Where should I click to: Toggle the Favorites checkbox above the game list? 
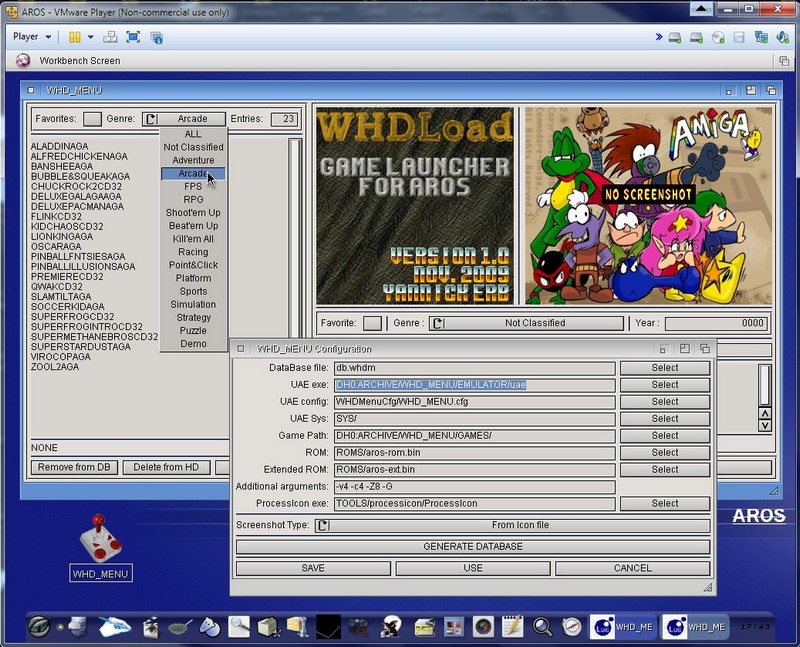(92, 119)
